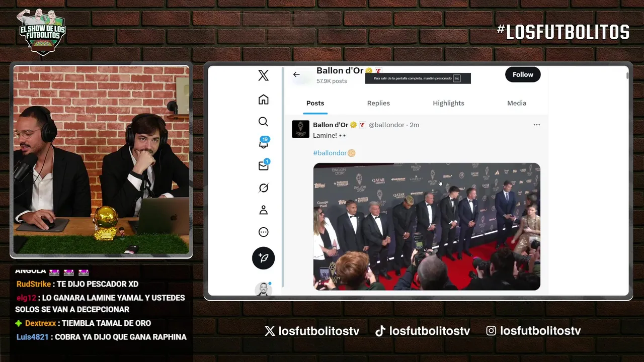This screenshot has height=362, width=644.
Task: Switch to the Media tab
Action: point(517,103)
